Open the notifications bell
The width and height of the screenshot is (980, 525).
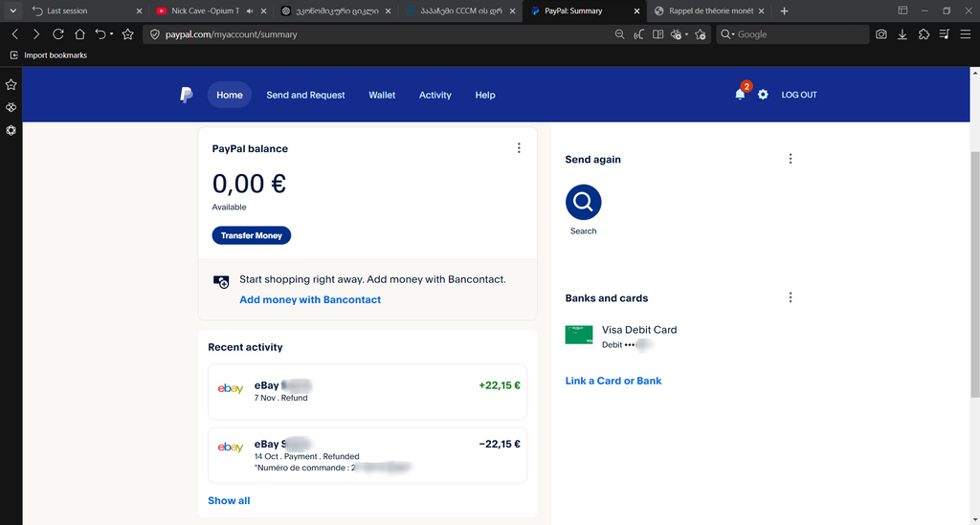pos(740,95)
